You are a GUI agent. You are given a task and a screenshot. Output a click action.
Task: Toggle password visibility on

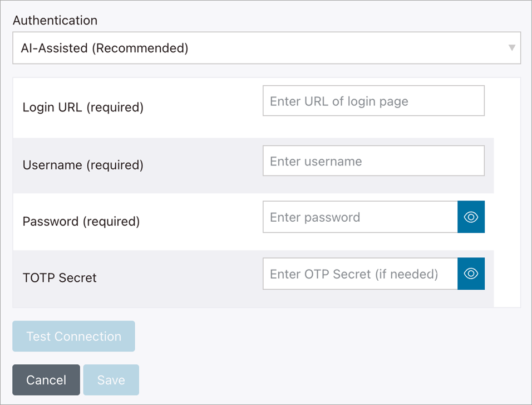point(471,217)
